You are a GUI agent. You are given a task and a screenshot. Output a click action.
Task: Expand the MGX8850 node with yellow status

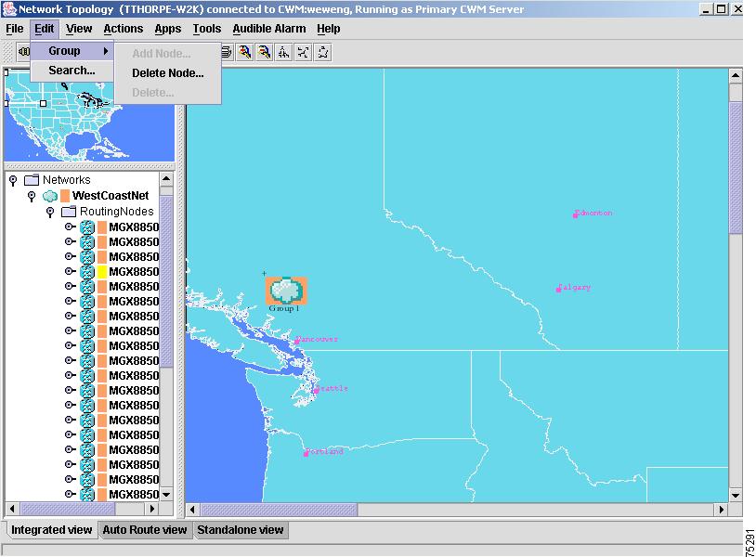coord(70,271)
